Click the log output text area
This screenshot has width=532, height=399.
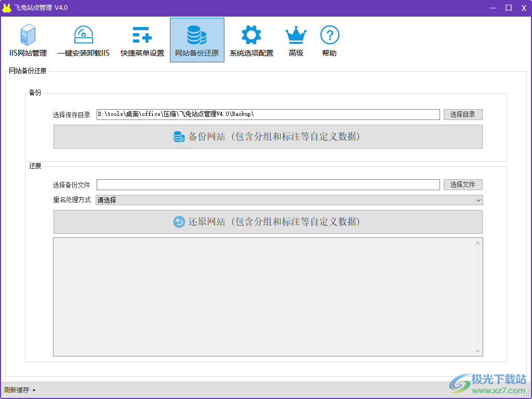tap(263, 297)
